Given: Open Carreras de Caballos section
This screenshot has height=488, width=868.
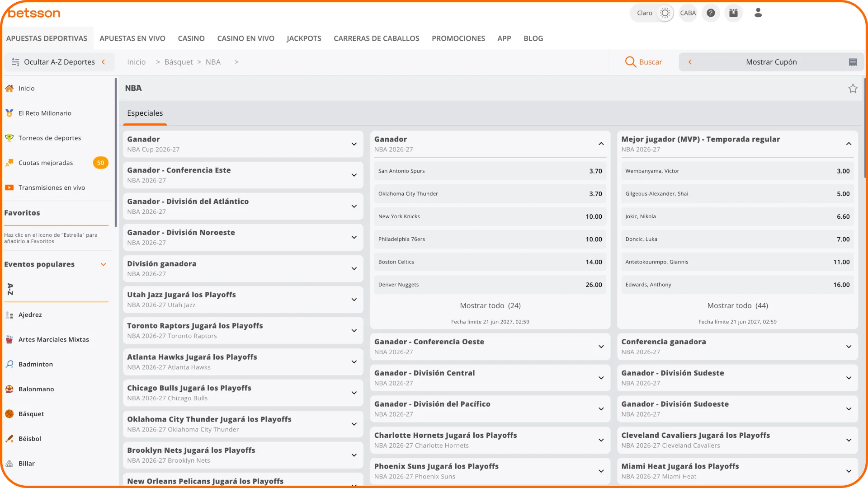Looking at the screenshot, I should click(377, 38).
